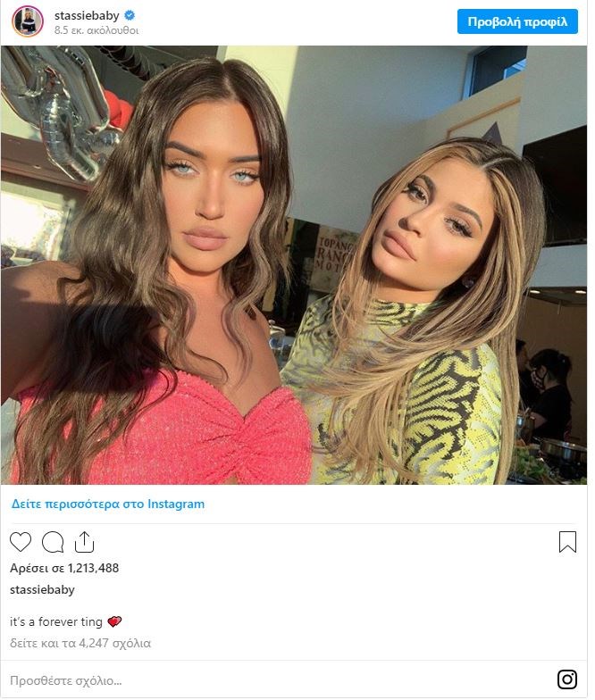Click the it's a forever ting caption text
595x700 pixels.
point(56,621)
